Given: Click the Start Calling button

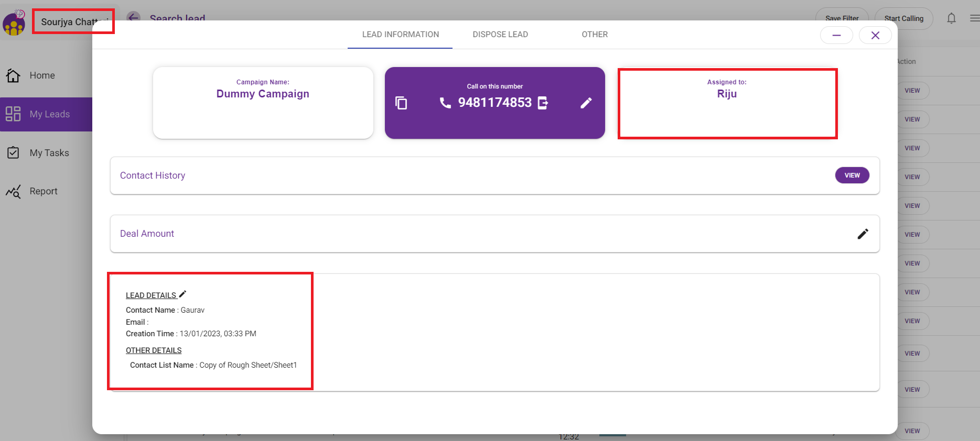Looking at the screenshot, I should click(x=903, y=18).
